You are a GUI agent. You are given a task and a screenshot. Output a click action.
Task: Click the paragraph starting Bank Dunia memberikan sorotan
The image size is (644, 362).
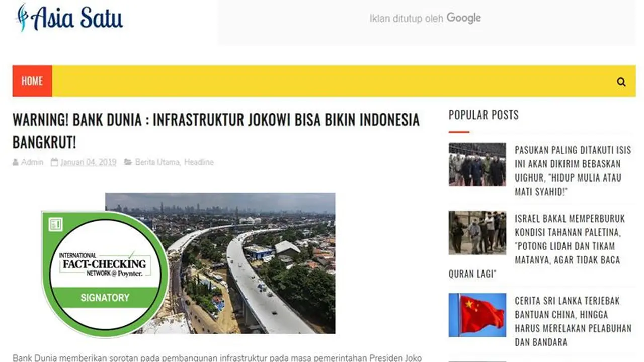pos(217,357)
